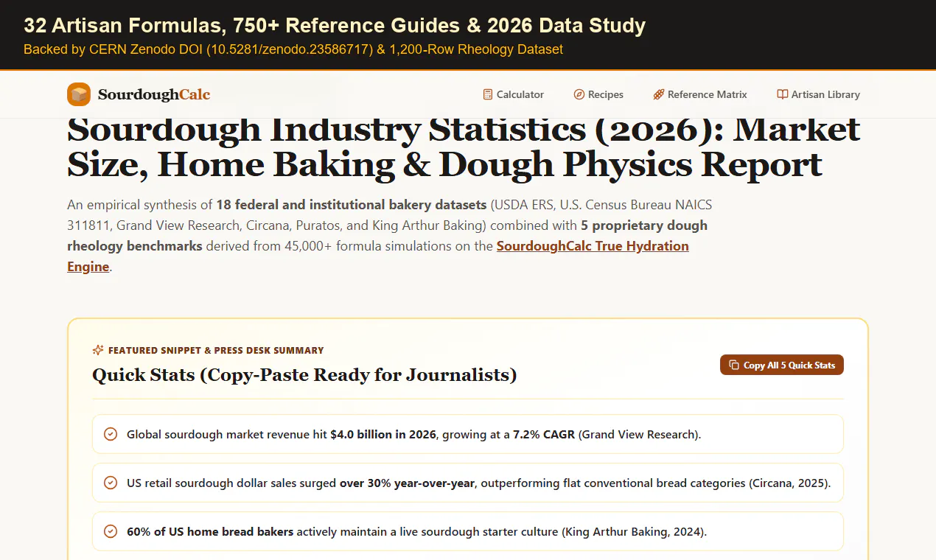This screenshot has height=560, width=936.
Task: Select the 'over 30% year-over-year' stat row
Action: tap(468, 483)
